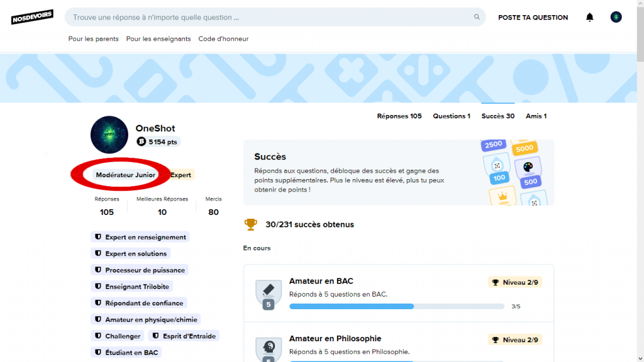
Task: Click OneShot's large profile picture
Action: [x=109, y=134]
